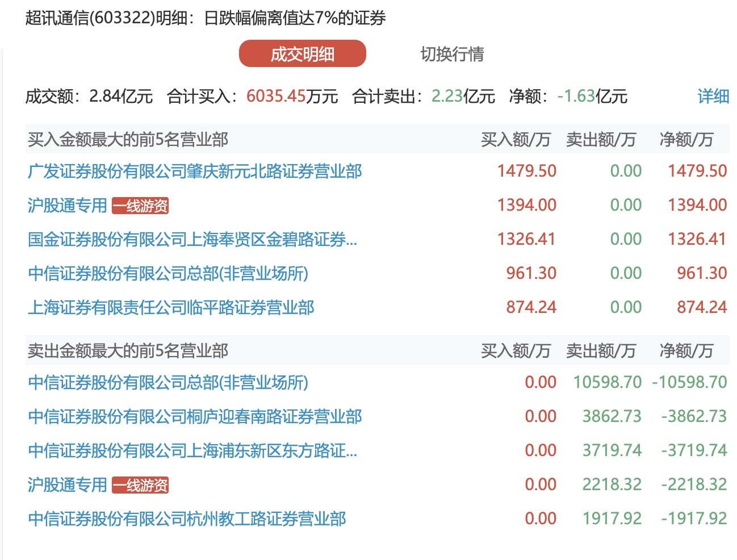This screenshot has width=737, height=560.
Task: Click 一线游资 tag in sell list
Action: [x=140, y=485]
